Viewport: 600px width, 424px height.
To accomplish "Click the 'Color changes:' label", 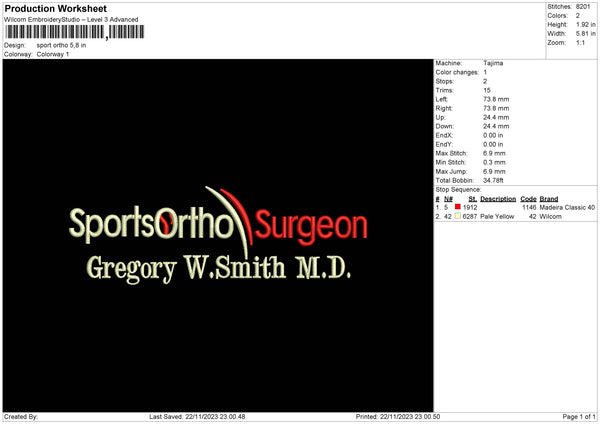I will pyautogui.click(x=457, y=72).
